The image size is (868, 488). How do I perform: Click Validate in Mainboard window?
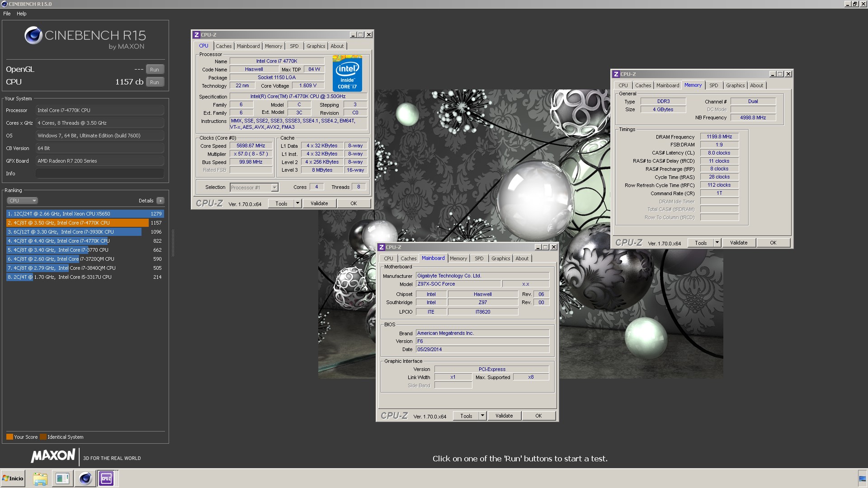click(x=504, y=416)
